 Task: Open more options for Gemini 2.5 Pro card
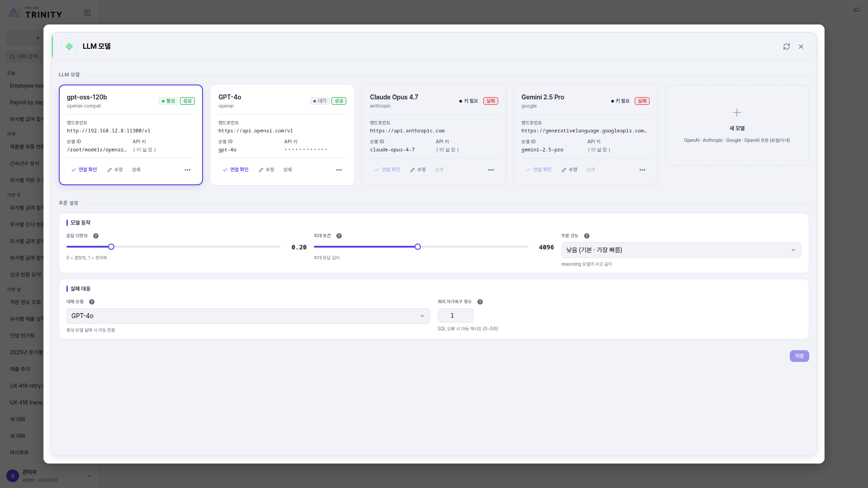point(642,170)
